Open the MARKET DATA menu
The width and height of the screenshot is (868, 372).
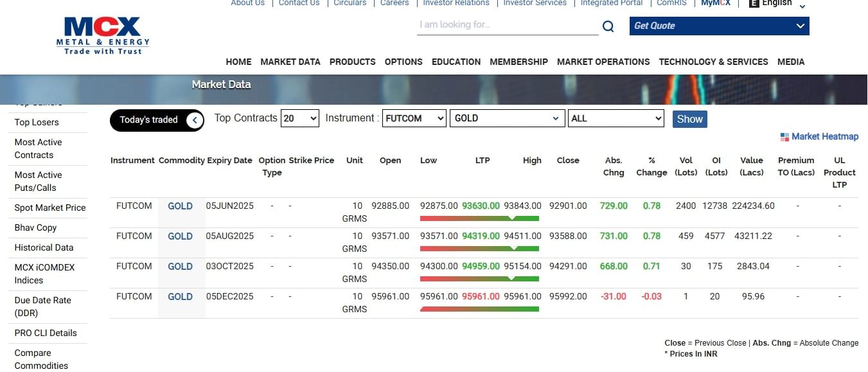[x=290, y=62]
